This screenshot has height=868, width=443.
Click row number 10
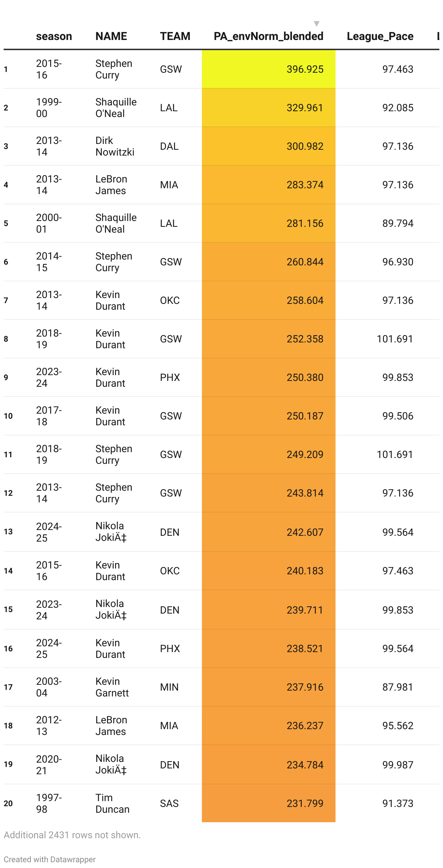coord(8,416)
